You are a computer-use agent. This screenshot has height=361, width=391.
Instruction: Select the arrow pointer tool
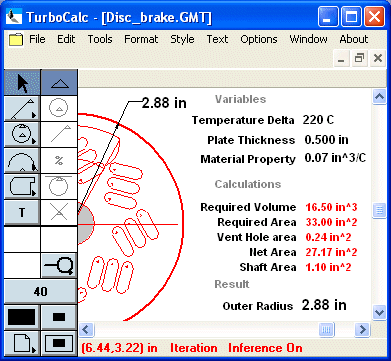22,83
